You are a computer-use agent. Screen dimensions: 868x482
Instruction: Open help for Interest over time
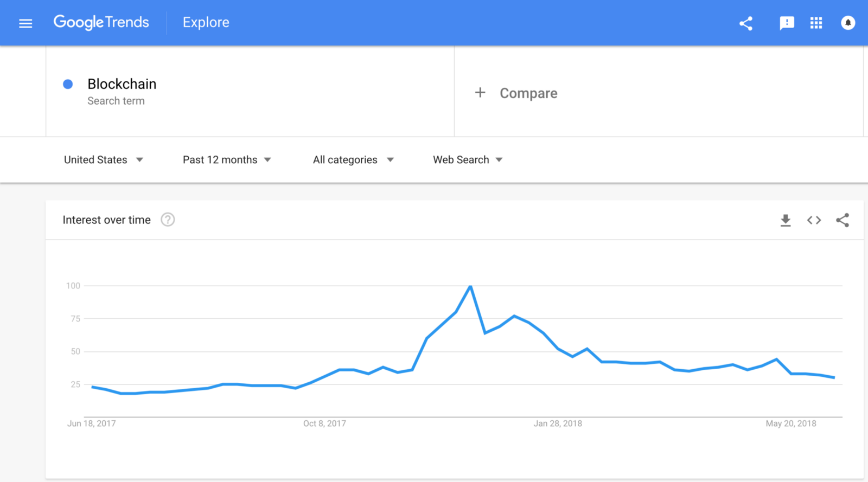(x=168, y=220)
